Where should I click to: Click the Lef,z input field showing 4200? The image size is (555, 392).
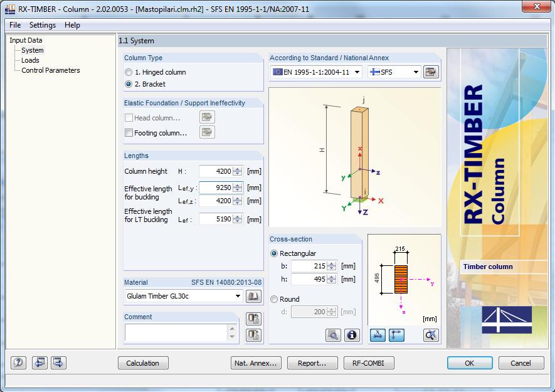[216, 201]
